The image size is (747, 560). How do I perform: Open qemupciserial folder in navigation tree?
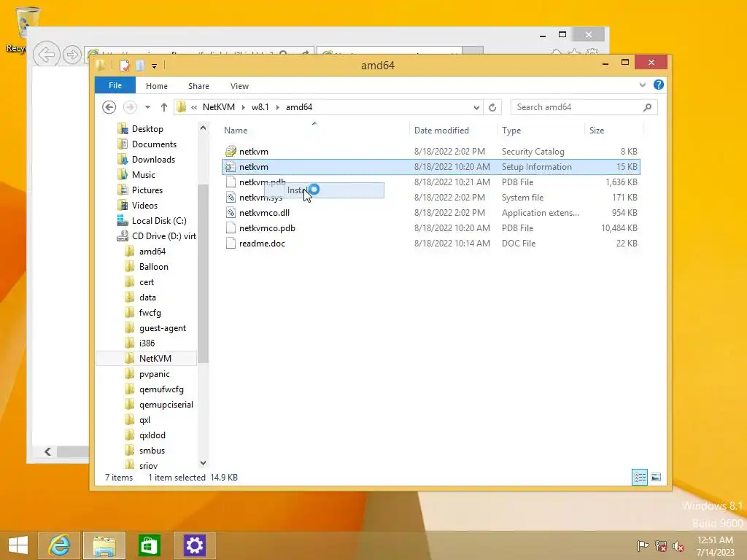coord(166,404)
